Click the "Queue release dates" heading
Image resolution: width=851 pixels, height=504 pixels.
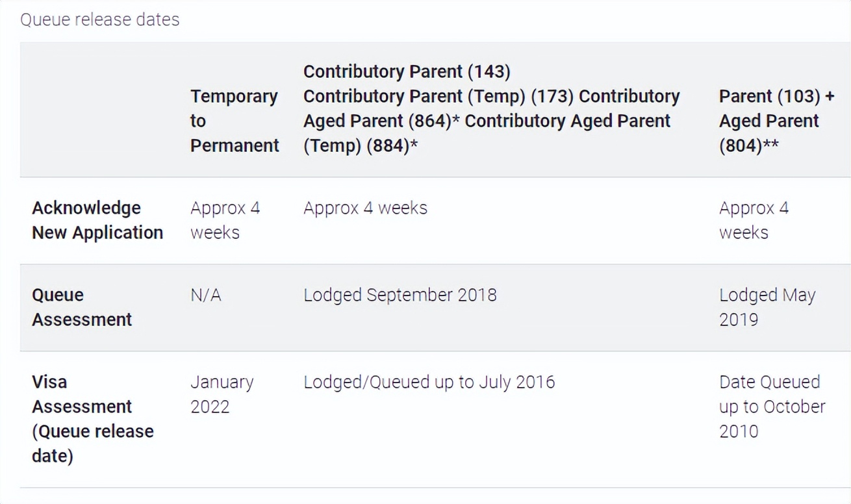point(99,19)
